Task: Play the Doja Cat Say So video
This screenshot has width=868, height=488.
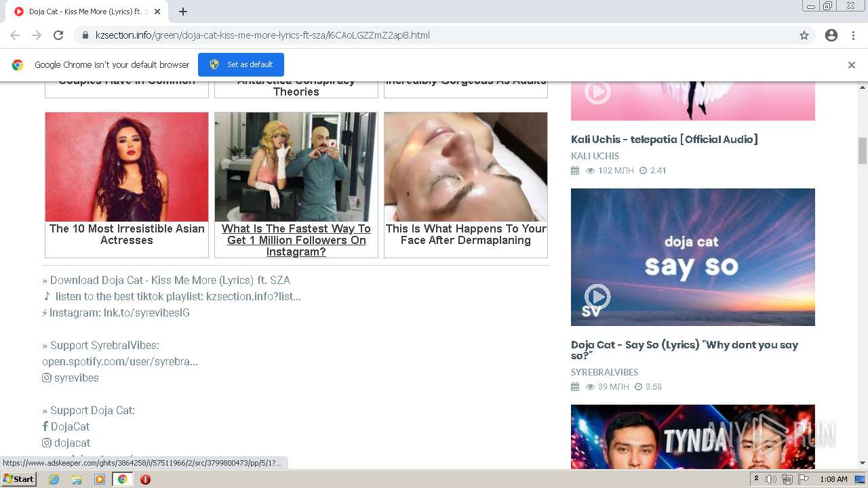Action: [x=597, y=297]
